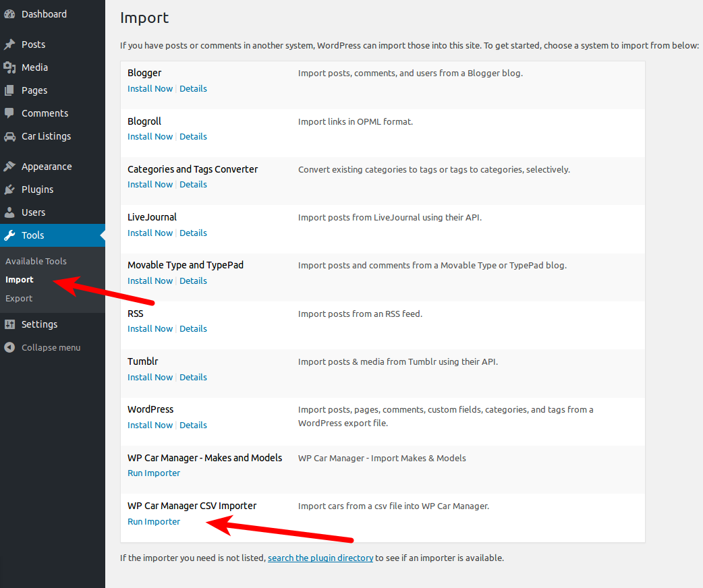Screen dimensions: 703x588
Task: Install Movable Type and TypePad importer
Action: pos(150,281)
